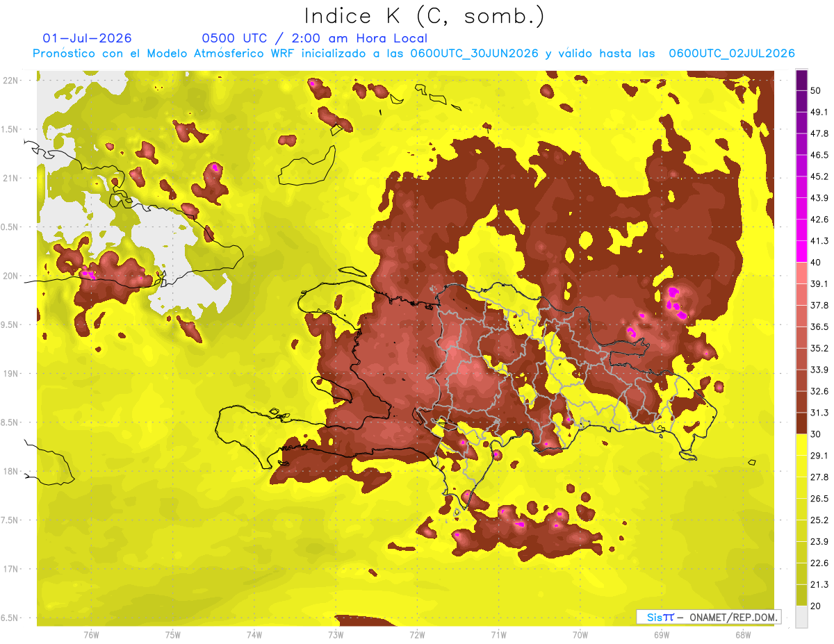The width and height of the screenshot is (834, 644).
Task: Click the '45.2' color scale value
Action: point(819,176)
